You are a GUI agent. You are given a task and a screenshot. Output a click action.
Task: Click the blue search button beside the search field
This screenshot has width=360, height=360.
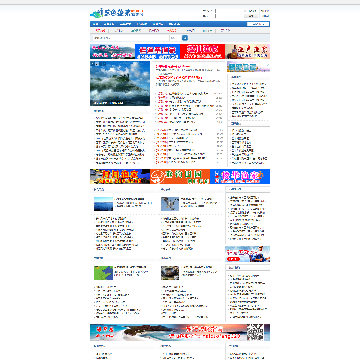pos(185,38)
